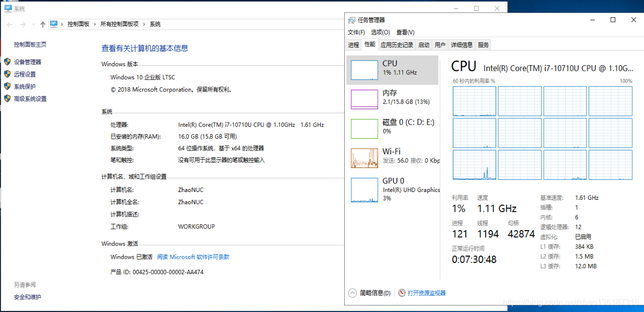Open 打开资源监视器 link
Viewport: 644px width, 312px height.
tap(427, 293)
